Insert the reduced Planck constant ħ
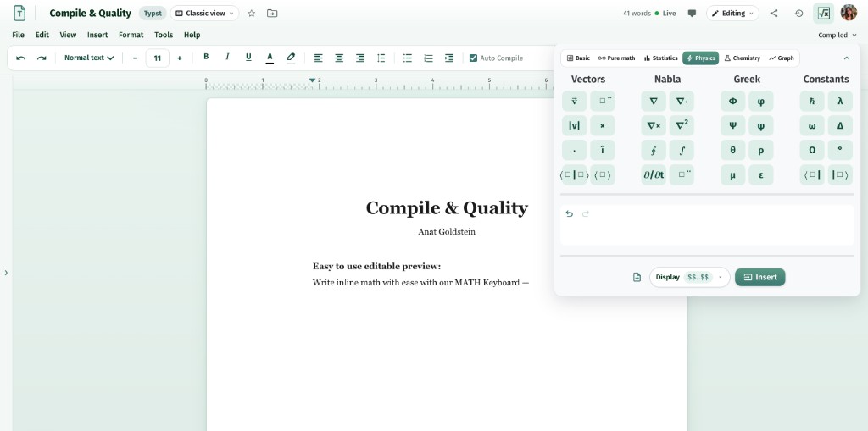 pos(812,102)
